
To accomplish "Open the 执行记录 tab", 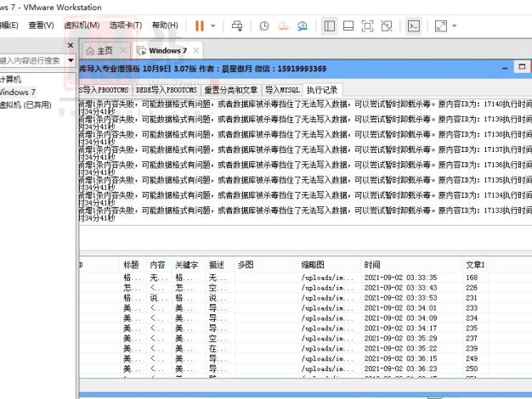I will coord(322,90).
